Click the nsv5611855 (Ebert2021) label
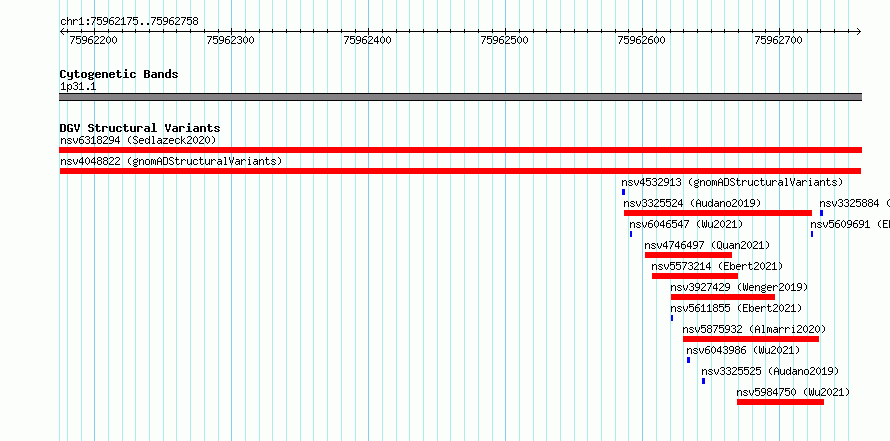Image resolution: width=890 pixels, height=441 pixels. (x=736, y=308)
